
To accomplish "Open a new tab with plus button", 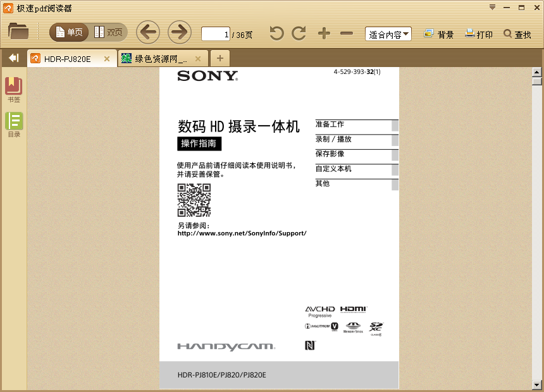I will coord(219,58).
